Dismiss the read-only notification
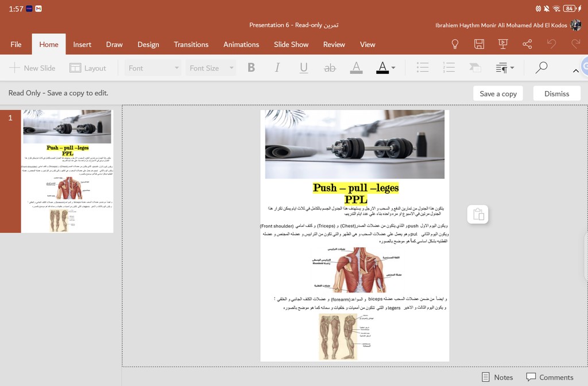This screenshot has width=588, height=386. (556, 93)
